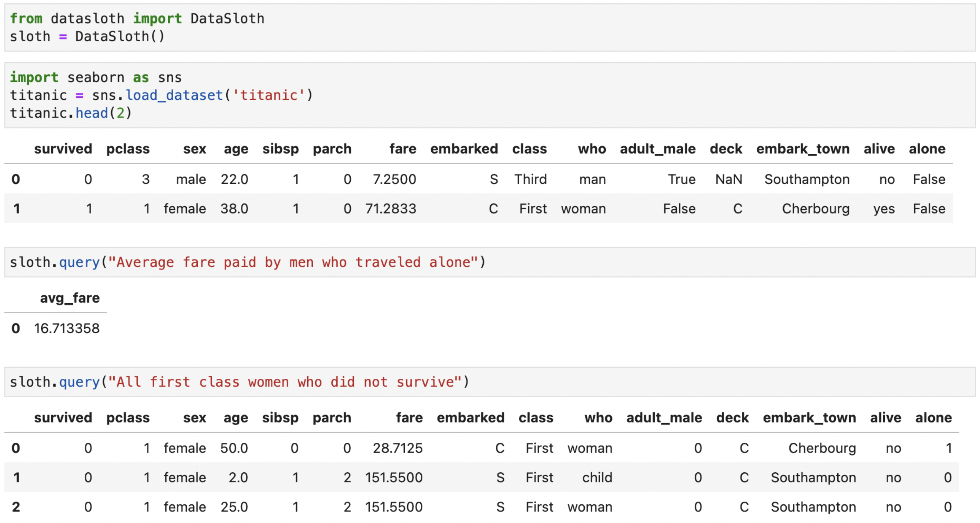Image resolution: width=980 pixels, height=523 pixels.
Task: Click the seaborn titanic loading code cell
Action: coord(490,95)
